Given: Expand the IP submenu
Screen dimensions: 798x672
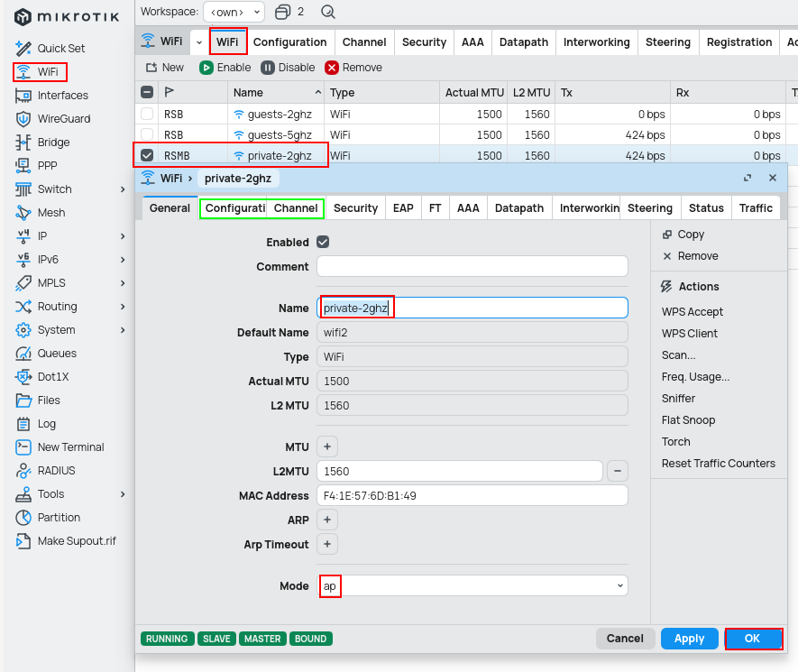Looking at the screenshot, I should [x=123, y=236].
